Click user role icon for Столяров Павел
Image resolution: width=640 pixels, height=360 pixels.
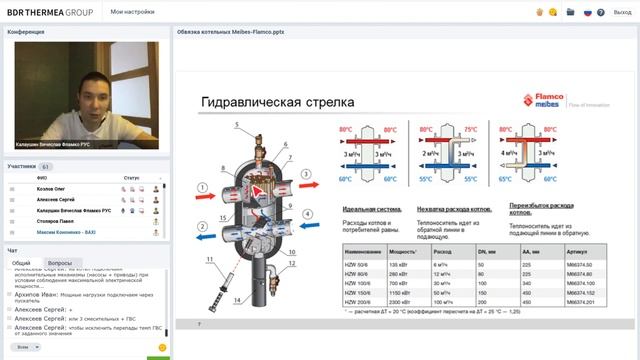[156, 222]
